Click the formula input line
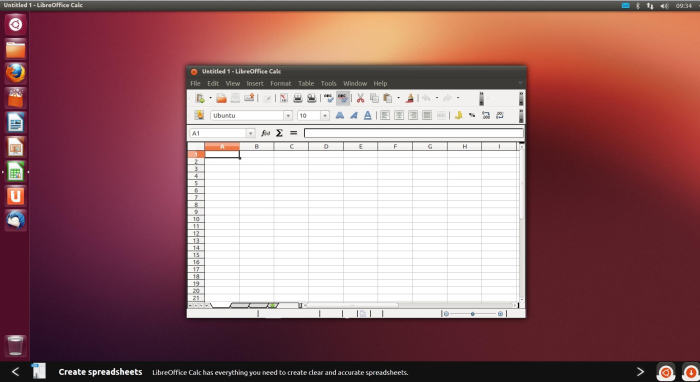This screenshot has width=700, height=382. [x=414, y=133]
